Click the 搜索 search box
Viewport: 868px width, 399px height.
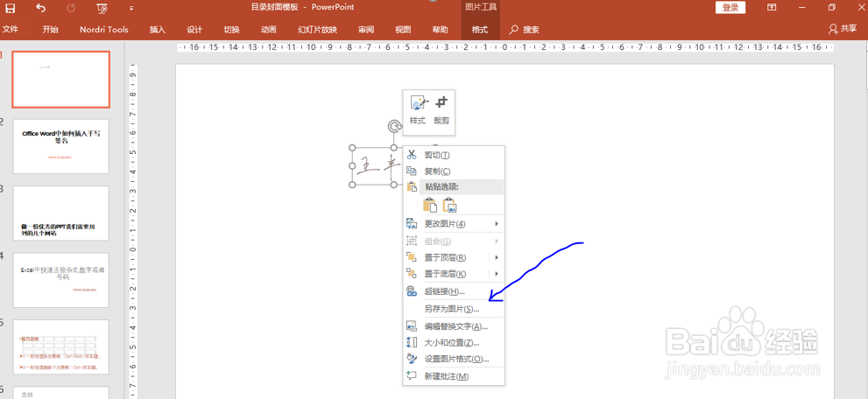(525, 29)
